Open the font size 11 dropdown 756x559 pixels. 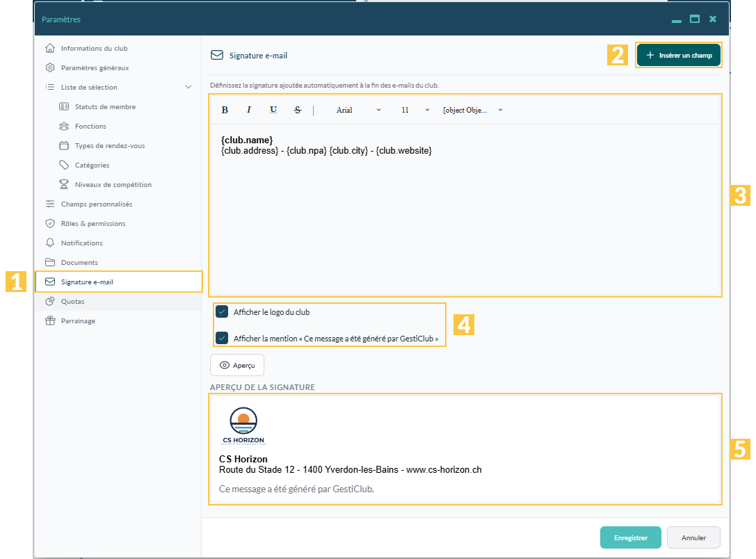(415, 110)
